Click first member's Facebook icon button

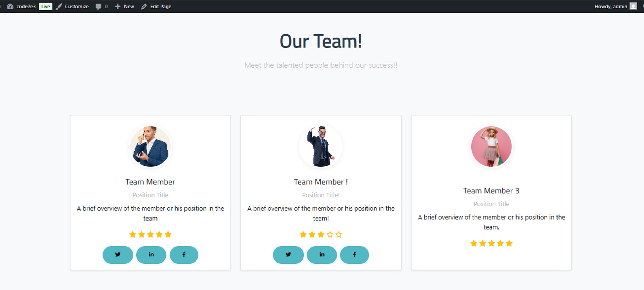[x=184, y=255]
